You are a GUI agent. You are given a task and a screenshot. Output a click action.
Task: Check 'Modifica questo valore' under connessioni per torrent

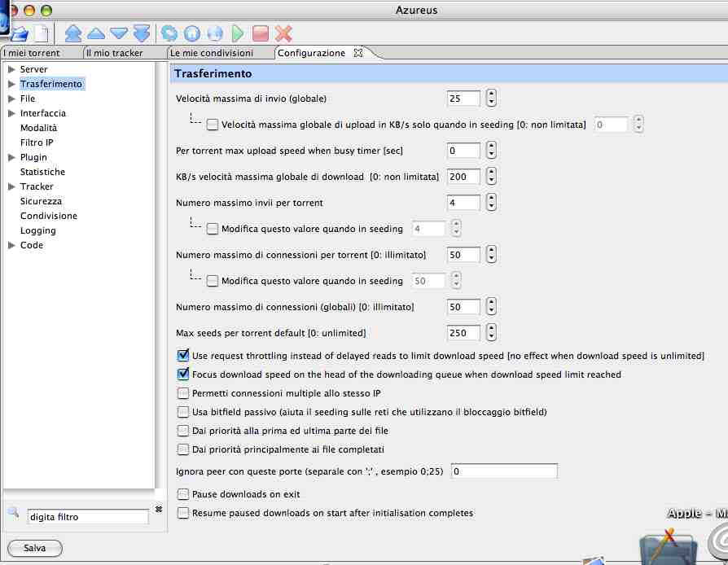coord(213,281)
